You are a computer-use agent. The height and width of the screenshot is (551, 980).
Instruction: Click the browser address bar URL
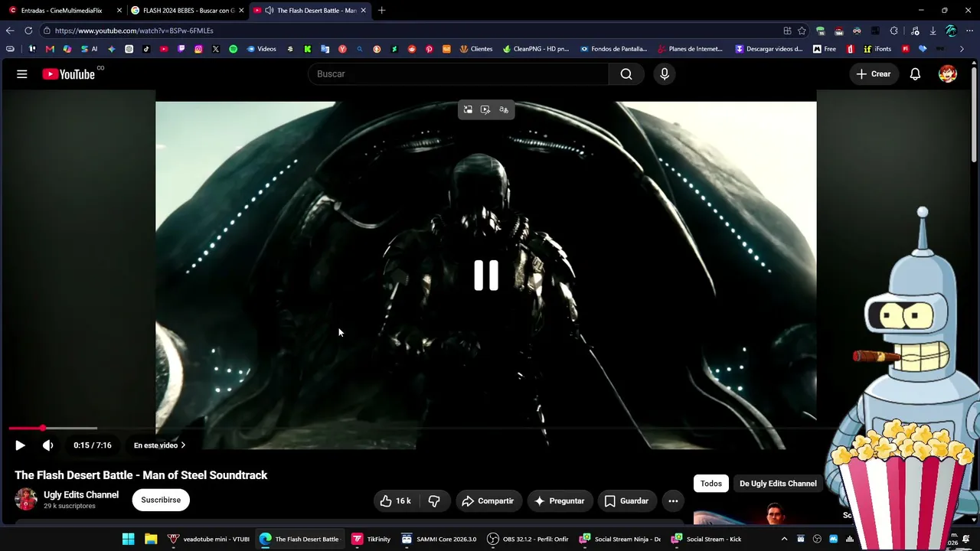pyautogui.click(x=134, y=31)
